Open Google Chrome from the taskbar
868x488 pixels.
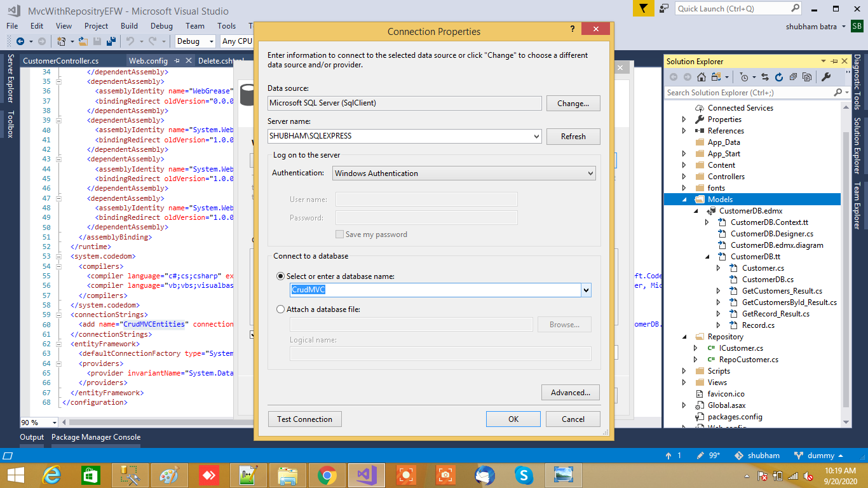point(327,475)
